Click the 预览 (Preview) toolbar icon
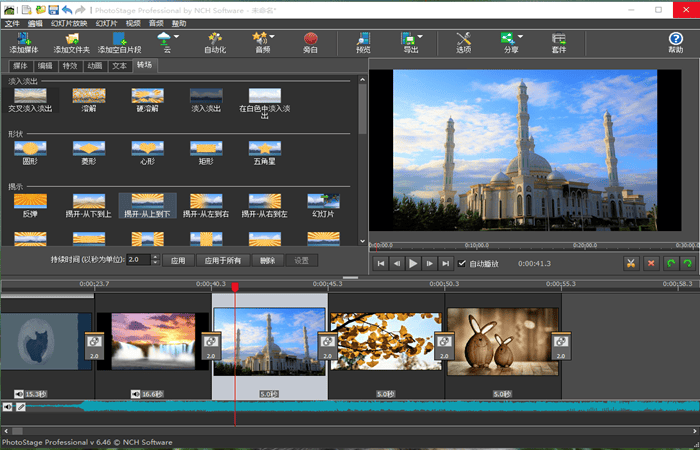The width and height of the screenshot is (700, 450). click(362, 40)
